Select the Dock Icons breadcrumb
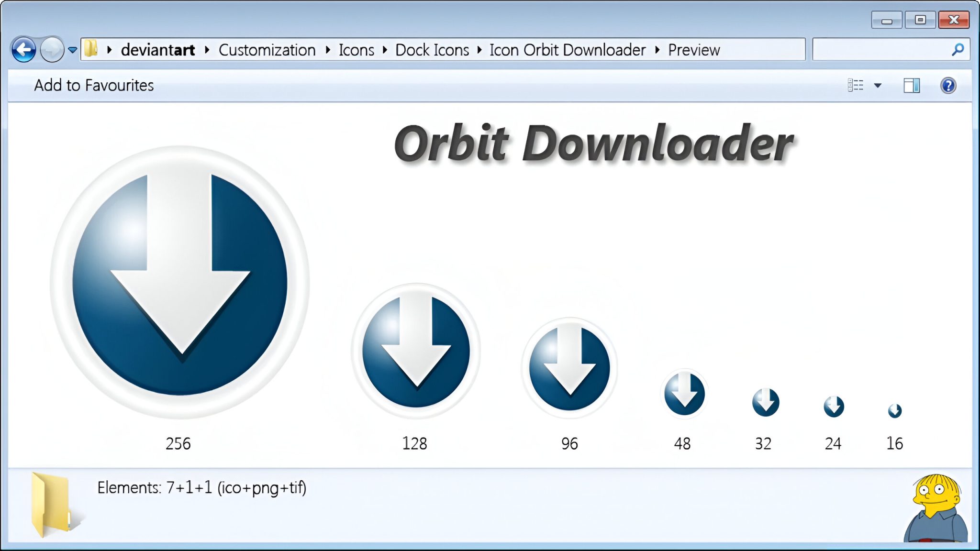The height and width of the screenshot is (551, 980). (x=432, y=50)
